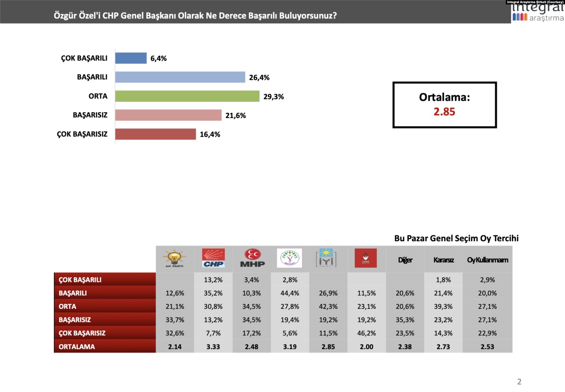This screenshot has height=392, width=565.
Task: Click the 16,4% bar value label
Action: coord(210,134)
